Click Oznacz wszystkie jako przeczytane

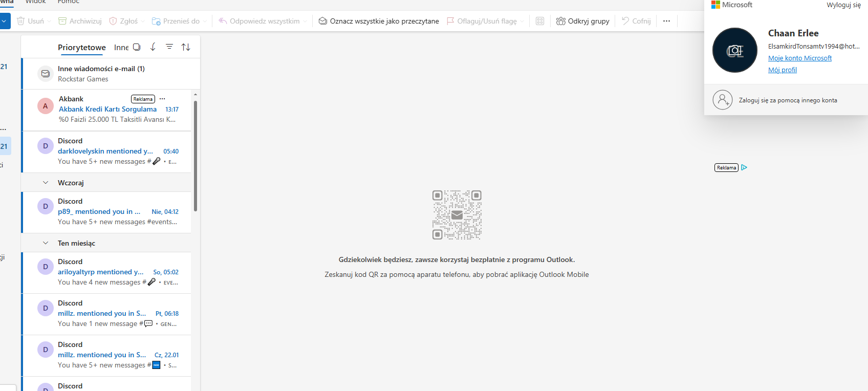(379, 21)
